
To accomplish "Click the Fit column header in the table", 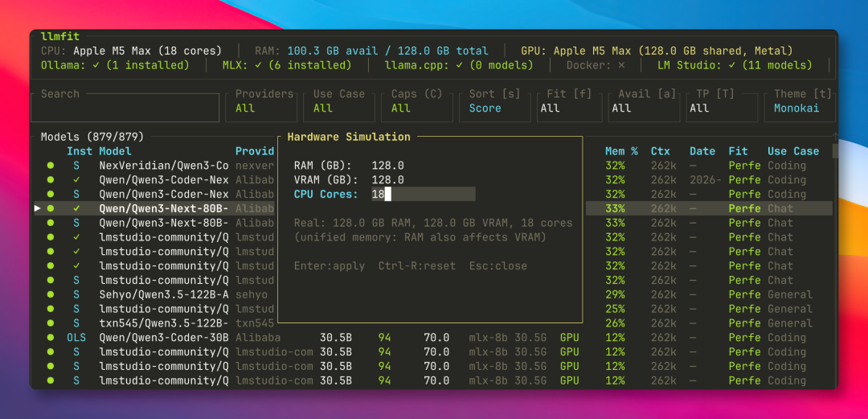I will 739,150.
